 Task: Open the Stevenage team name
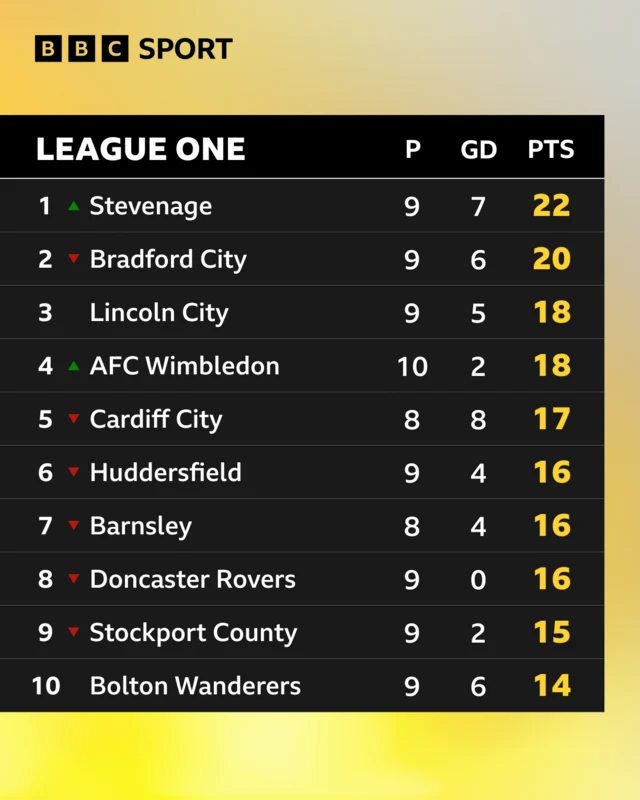[x=151, y=206]
